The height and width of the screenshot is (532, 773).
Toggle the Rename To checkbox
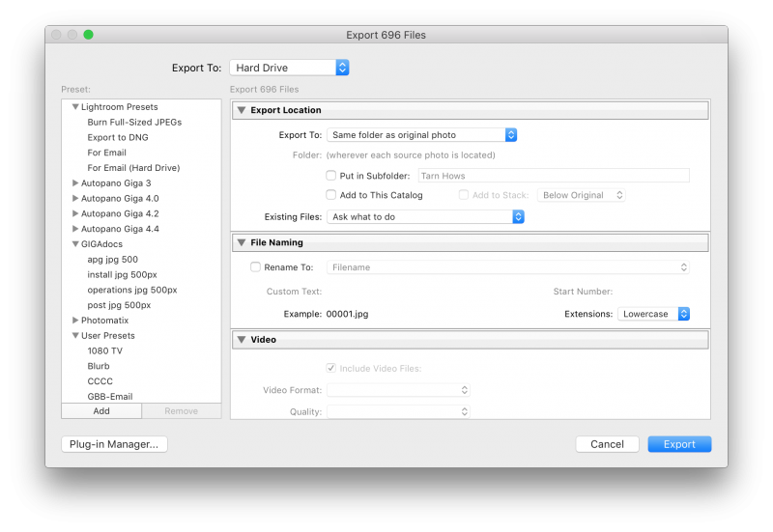pyautogui.click(x=256, y=267)
